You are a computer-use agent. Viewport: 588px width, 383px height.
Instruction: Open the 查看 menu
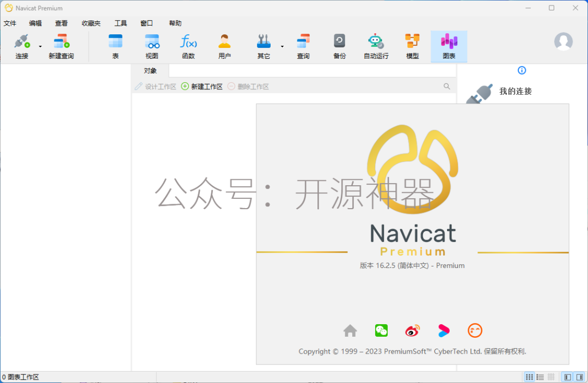[x=61, y=23]
